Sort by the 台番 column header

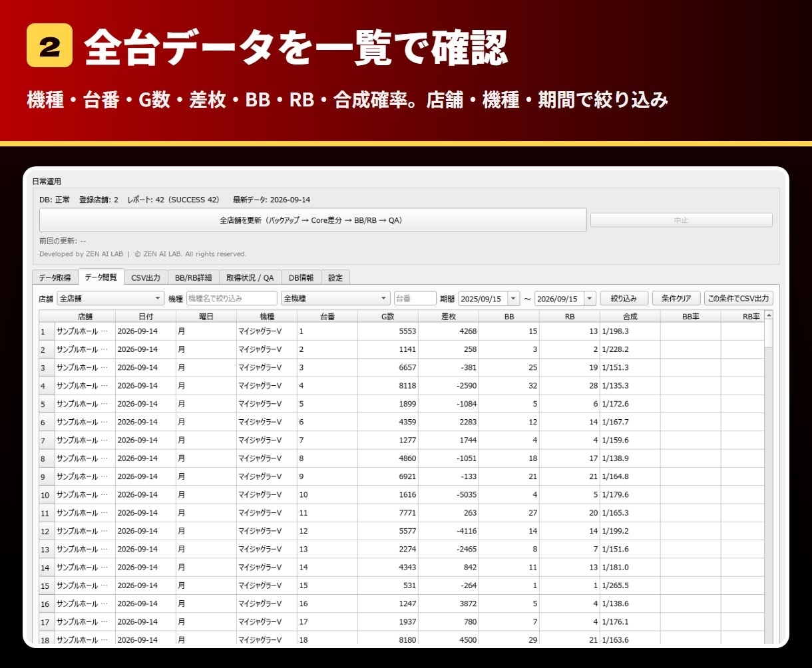[x=327, y=317]
